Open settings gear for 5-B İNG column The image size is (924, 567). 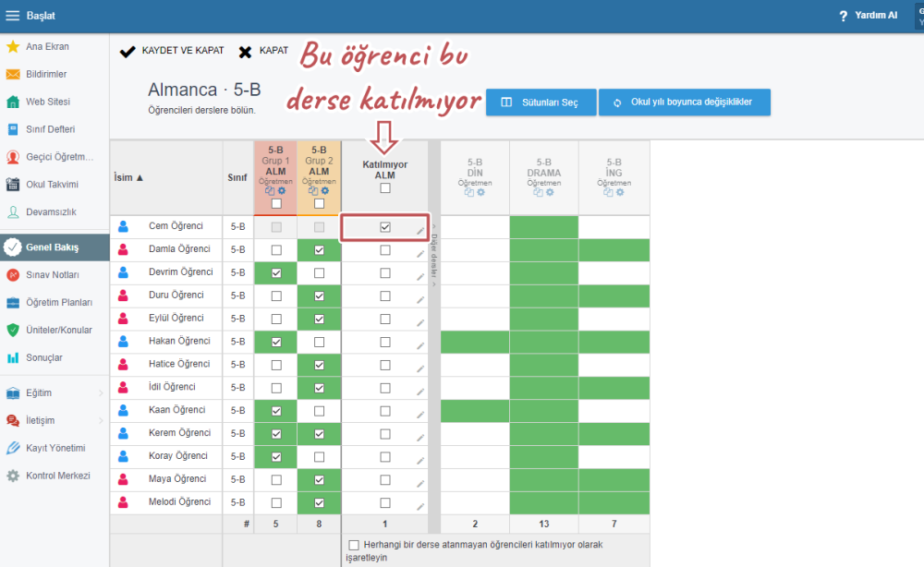[x=620, y=192]
